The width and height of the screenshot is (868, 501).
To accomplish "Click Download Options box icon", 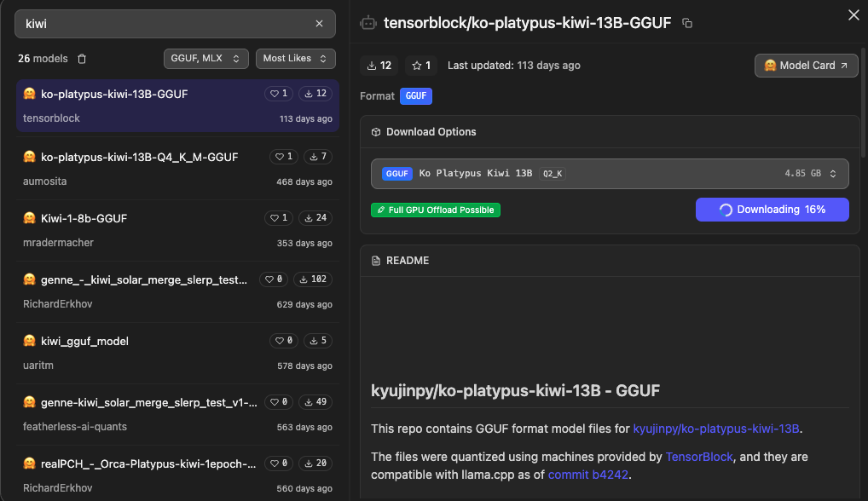I will coord(376,132).
